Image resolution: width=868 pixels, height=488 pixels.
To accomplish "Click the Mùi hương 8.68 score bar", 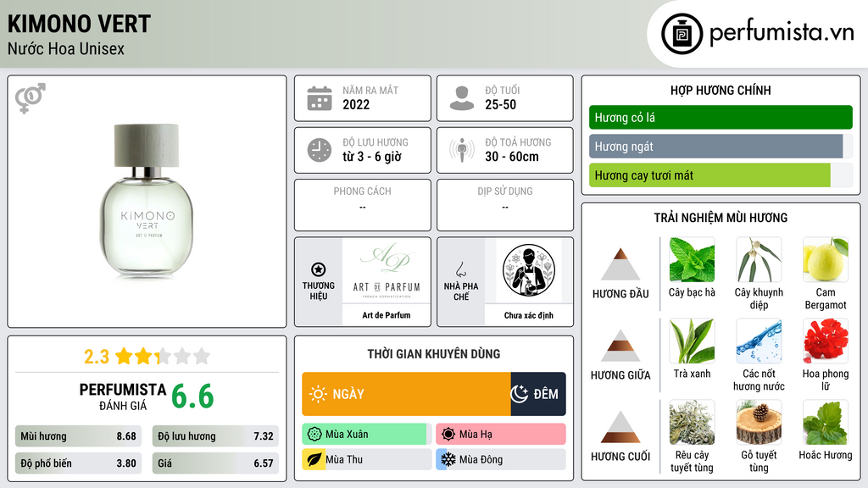I will point(79,436).
